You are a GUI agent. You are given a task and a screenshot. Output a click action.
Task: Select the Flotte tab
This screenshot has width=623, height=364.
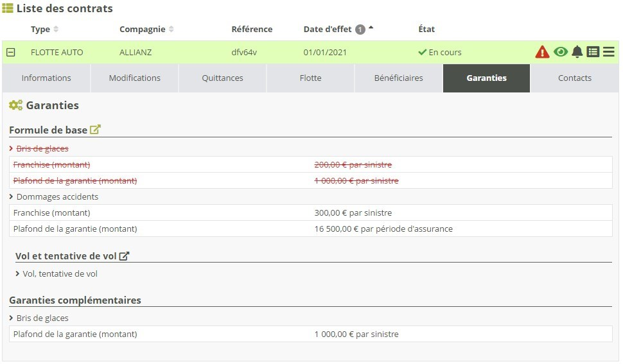coord(310,78)
